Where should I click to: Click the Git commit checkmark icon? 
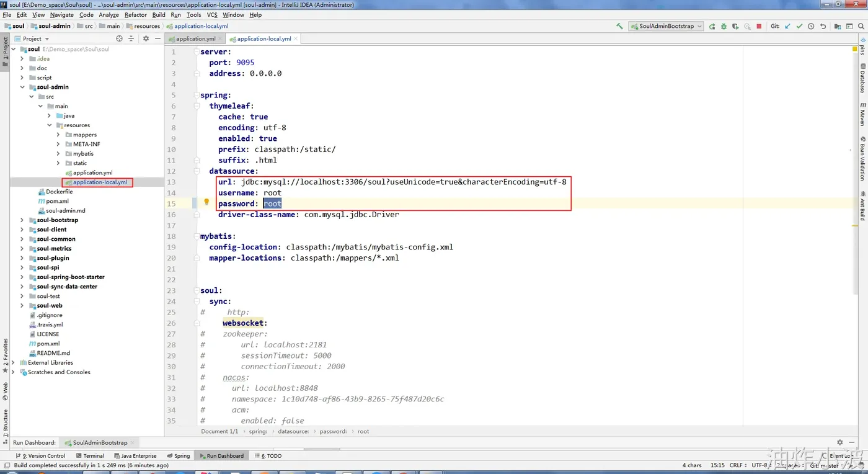[x=799, y=26]
